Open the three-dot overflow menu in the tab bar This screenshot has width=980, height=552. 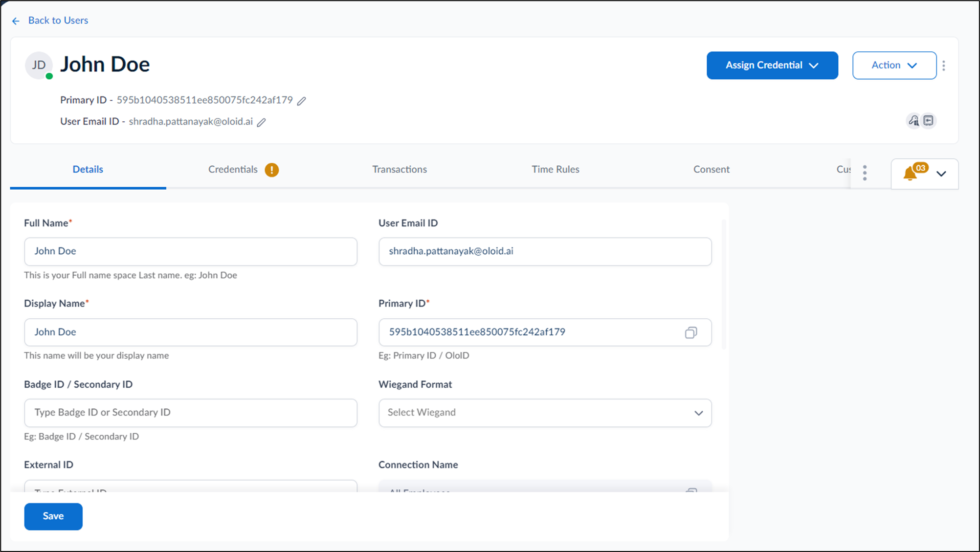(x=865, y=173)
